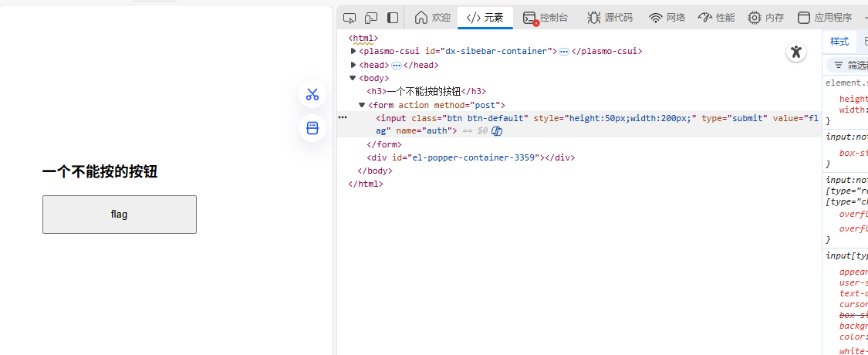The height and width of the screenshot is (355, 868).
Task: Collapse the form element node
Action: click(362, 105)
